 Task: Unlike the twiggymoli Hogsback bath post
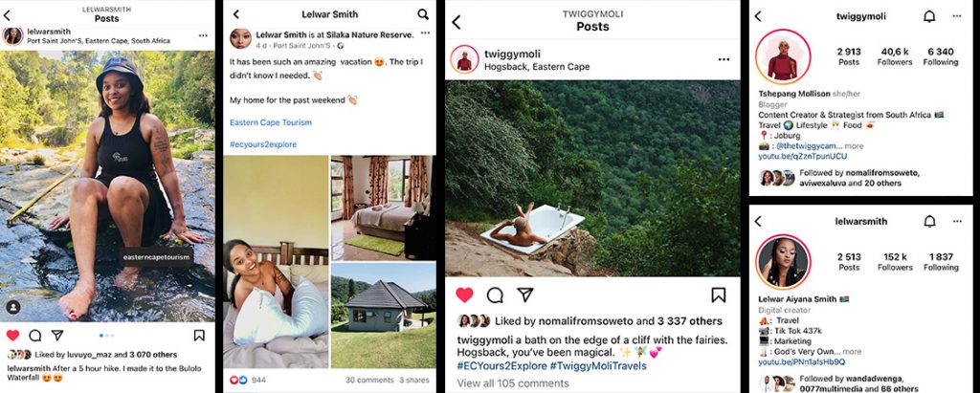[464, 295]
